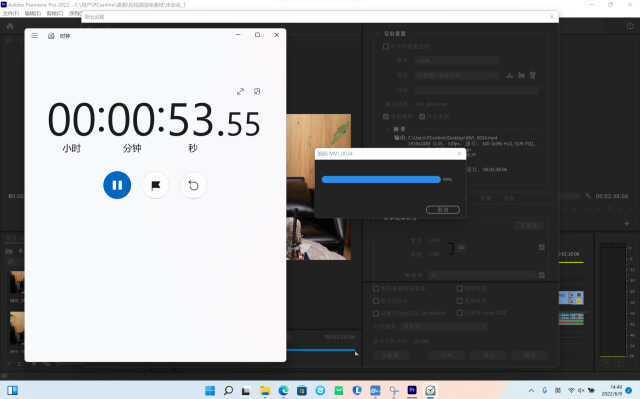Record a lap with the flag button
The width and height of the screenshot is (640, 399).
point(156,186)
